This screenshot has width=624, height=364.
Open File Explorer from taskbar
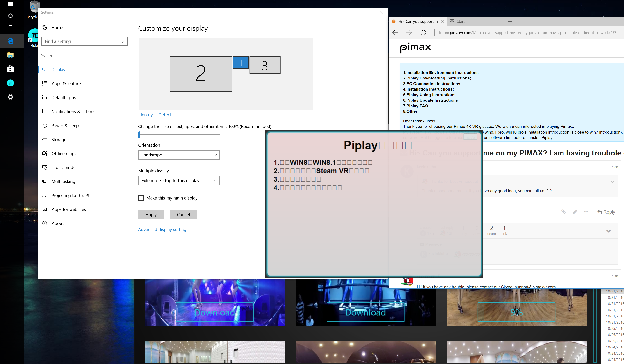(x=10, y=55)
